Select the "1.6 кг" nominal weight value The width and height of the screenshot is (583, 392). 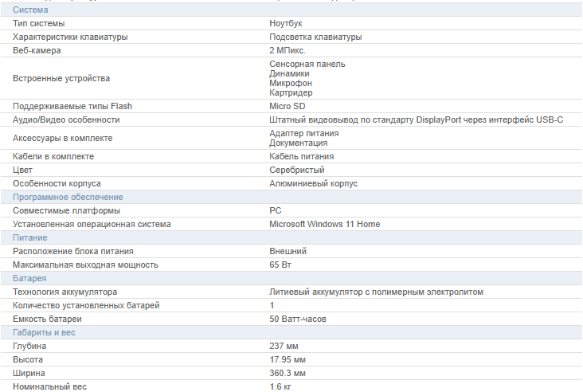[x=281, y=386]
